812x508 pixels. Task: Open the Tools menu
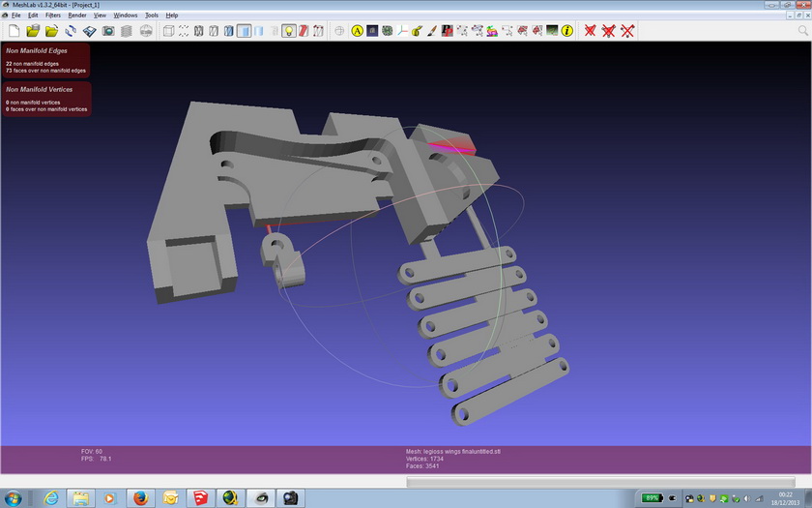click(x=151, y=15)
